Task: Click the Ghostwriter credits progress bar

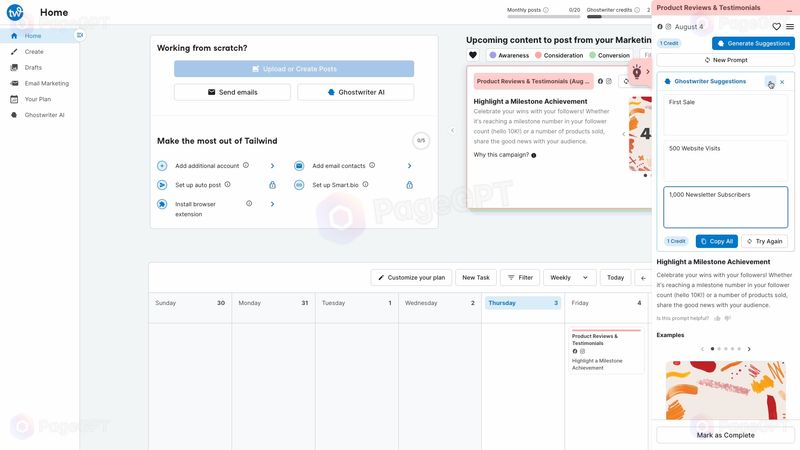Action: click(619, 17)
